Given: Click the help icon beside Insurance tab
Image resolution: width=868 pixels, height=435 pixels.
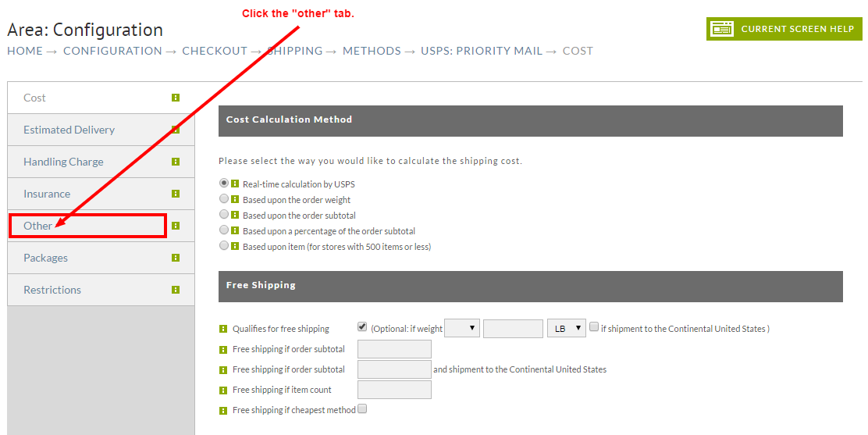Looking at the screenshot, I should 176,194.
